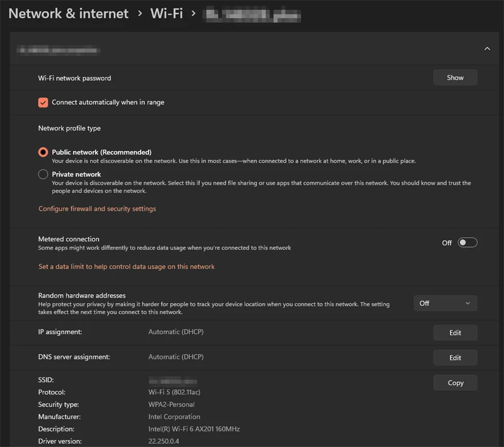Toggle the Metered connection switch
This screenshot has height=447, width=504.
point(468,243)
